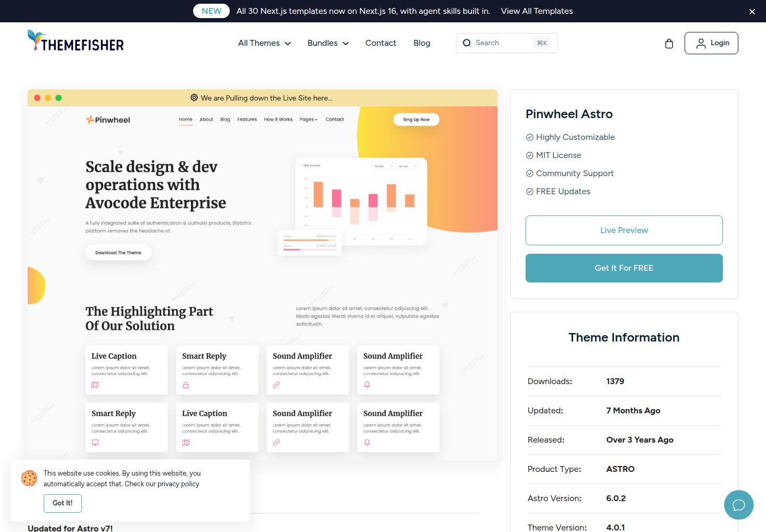Image resolution: width=766 pixels, height=532 pixels.
Task: Click the user icon in Login button
Action: pyautogui.click(x=701, y=44)
